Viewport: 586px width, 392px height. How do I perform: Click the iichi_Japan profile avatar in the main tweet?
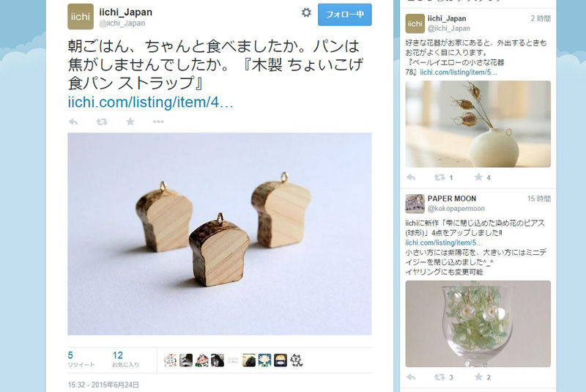pos(81,16)
